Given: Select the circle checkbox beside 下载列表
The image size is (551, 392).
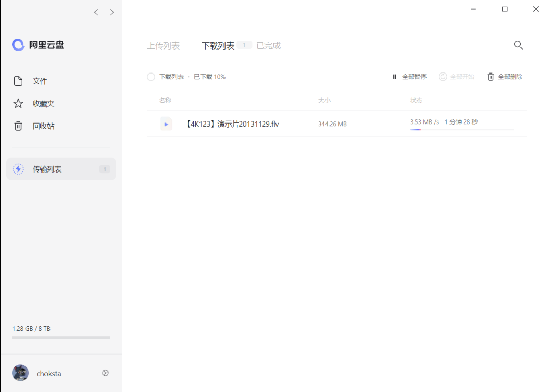Looking at the screenshot, I should pyautogui.click(x=151, y=77).
